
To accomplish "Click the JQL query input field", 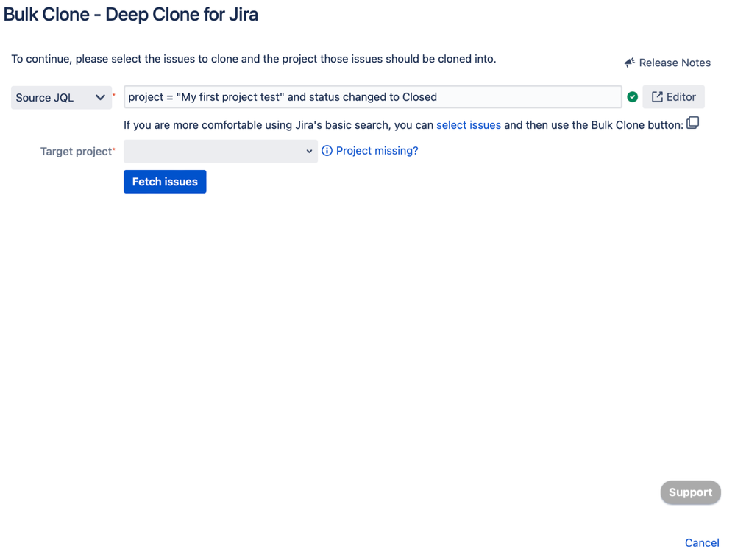I will pos(373,97).
